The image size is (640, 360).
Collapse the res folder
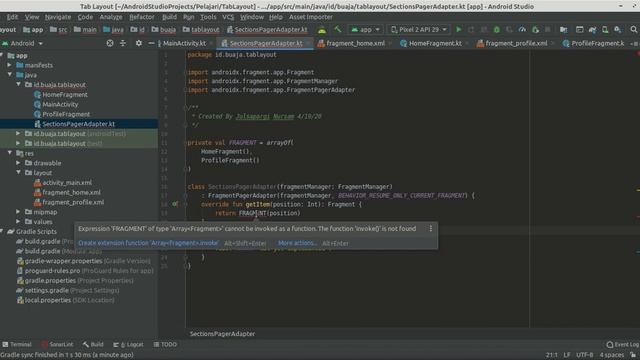coord(9,153)
